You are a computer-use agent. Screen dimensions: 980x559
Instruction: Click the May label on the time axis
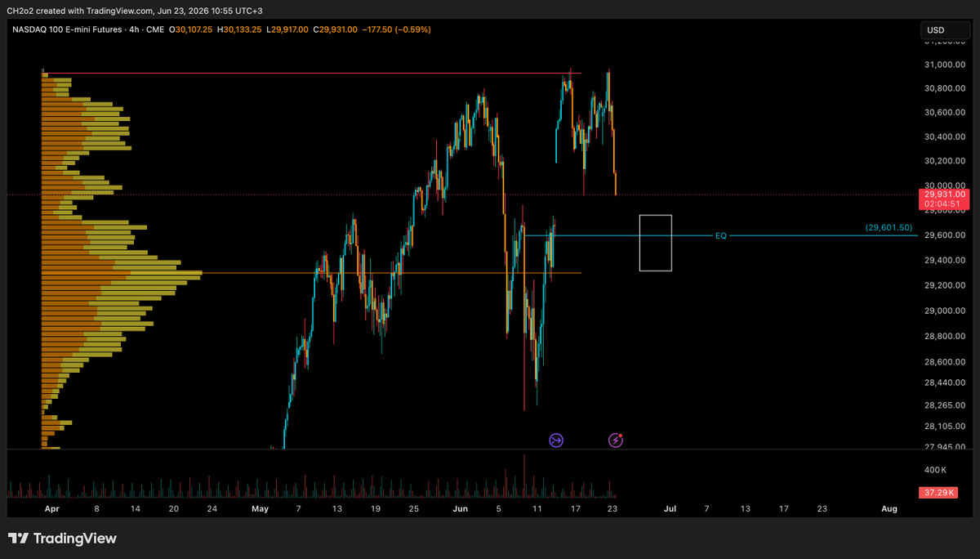260,508
